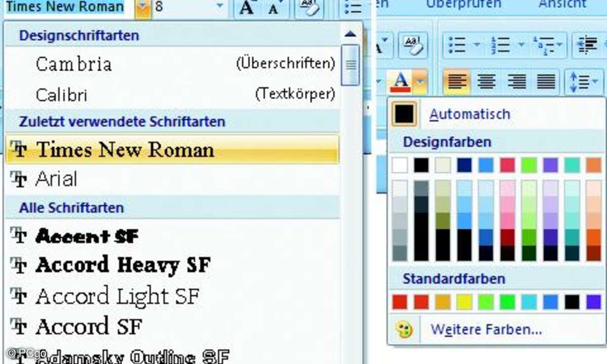
Task: Click the font list scrollbar up arrow
Action: (x=350, y=34)
